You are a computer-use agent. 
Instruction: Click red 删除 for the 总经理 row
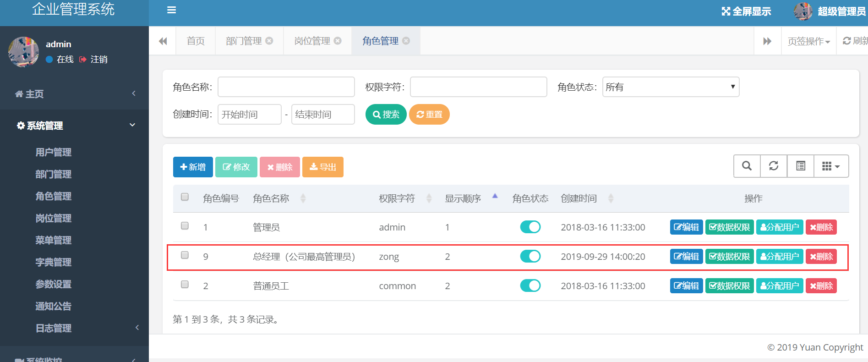821,256
